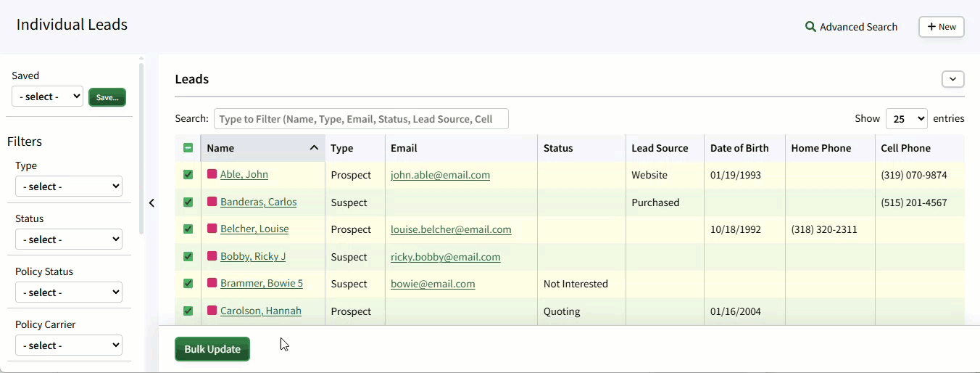
Task: Click the New lead button
Action: 942,27
